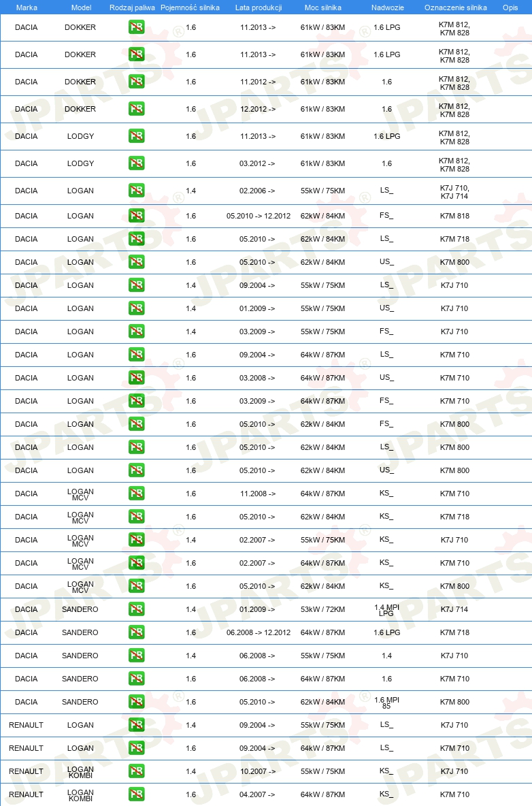The height and width of the screenshot is (806, 532).
Task: Click fuel icon in Logan LS_ K7M 800 row
Action: coord(137,447)
